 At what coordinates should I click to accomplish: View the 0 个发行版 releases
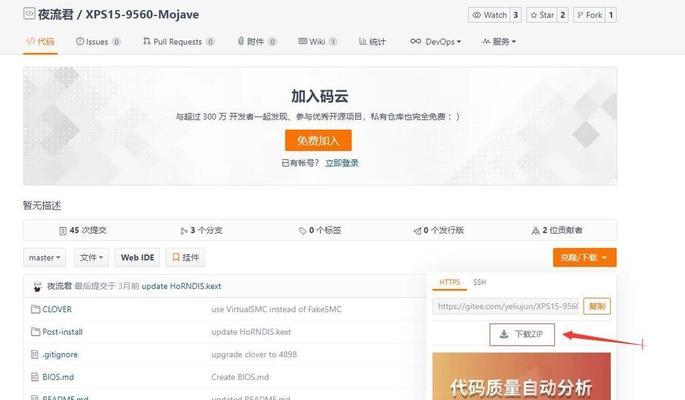click(439, 230)
